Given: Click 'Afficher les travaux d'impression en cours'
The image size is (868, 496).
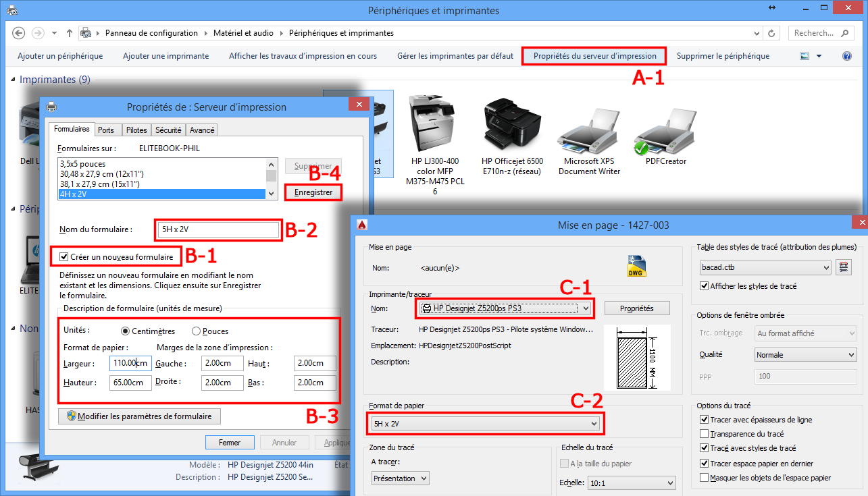Looking at the screenshot, I should point(303,56).
